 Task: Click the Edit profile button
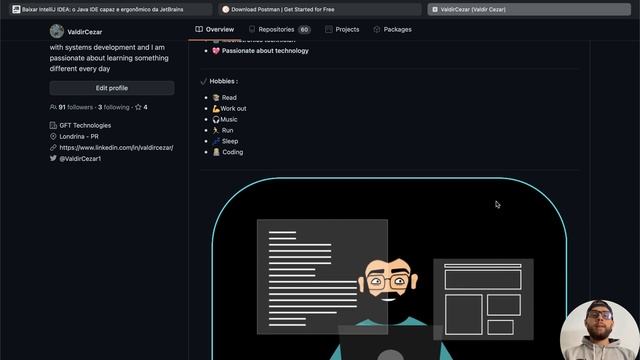coord(112,88)
